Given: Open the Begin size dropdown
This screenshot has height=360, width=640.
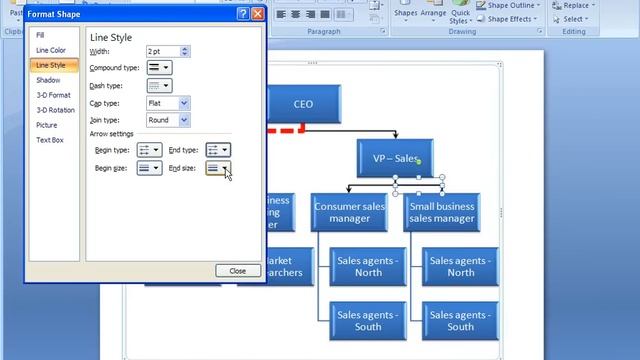Looking at the screenshot, I should pyautogui.click(x=149, y=168).
